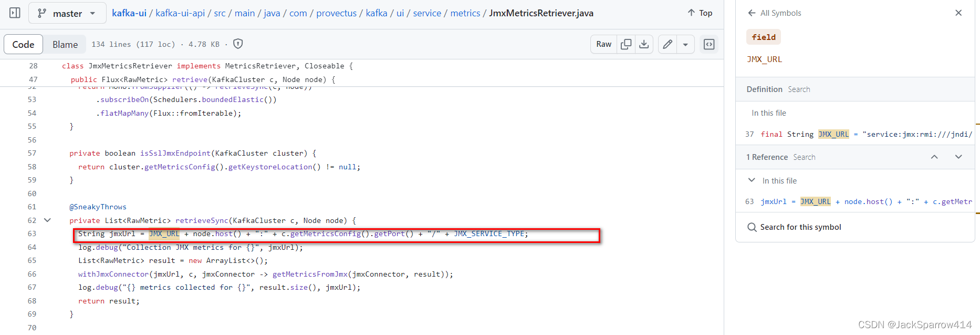
Task: Click line number 57
Action: tap(32, 154)
